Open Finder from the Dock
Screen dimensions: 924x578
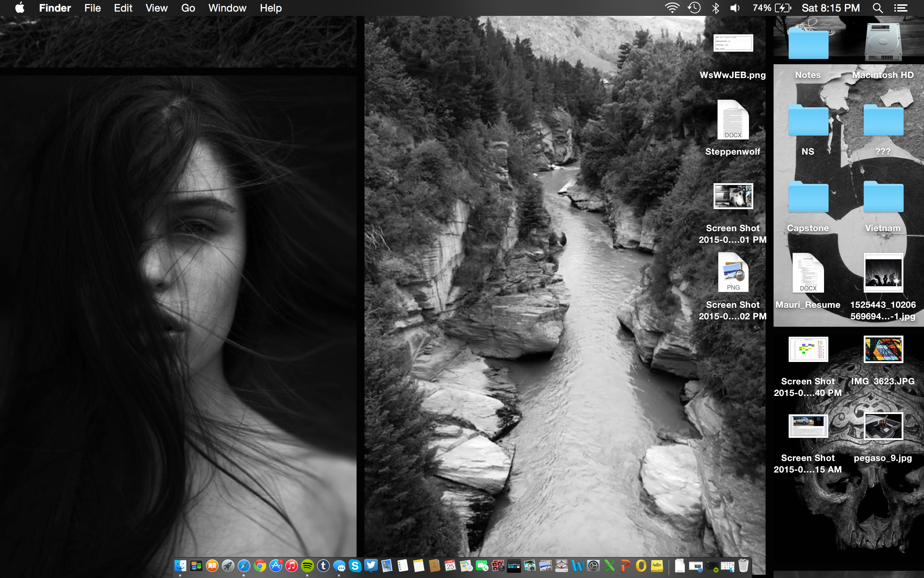(x=180, y=565)
